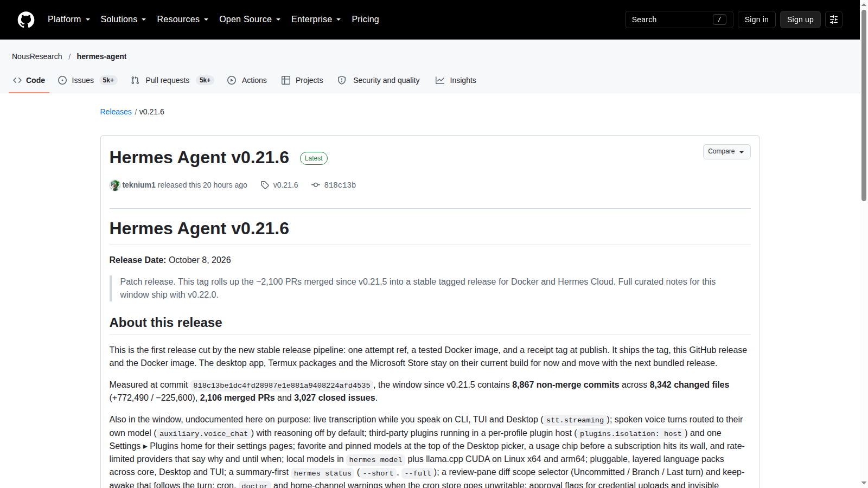
Task: Click the '--short' flag code snippet
Action: (x=378, y=473)
